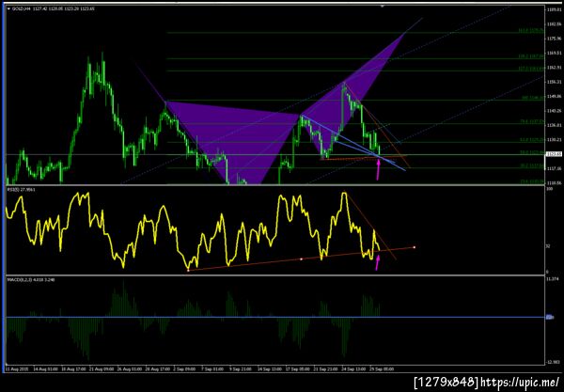
Task: Click the 1169.51 price scale label
Action: [554, 53]
